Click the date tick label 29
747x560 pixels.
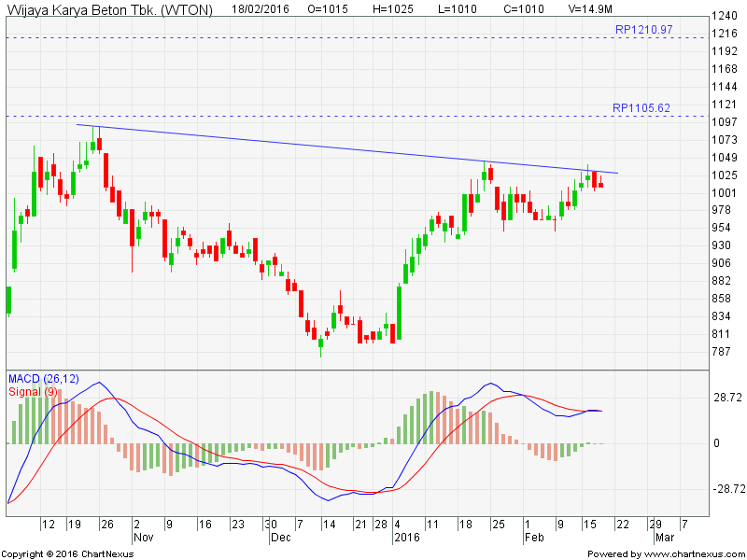coord(655,525)
